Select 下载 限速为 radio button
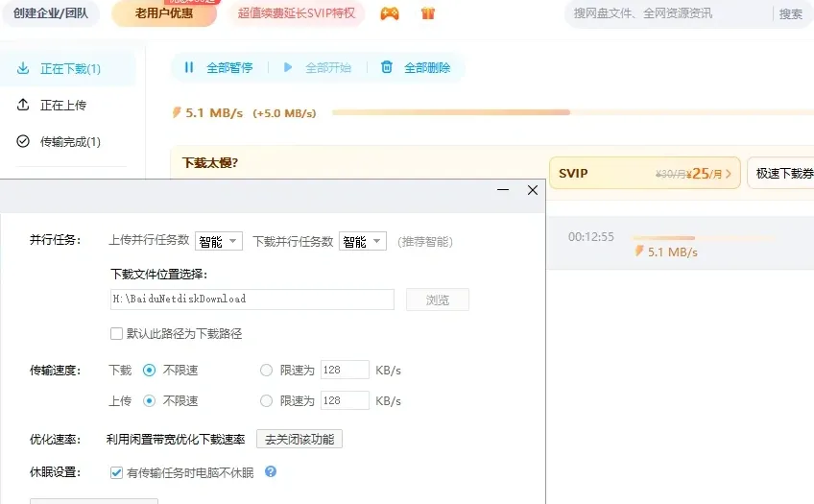Image resolution: width=814 pixels, height=504 pixels. [266, 371]
